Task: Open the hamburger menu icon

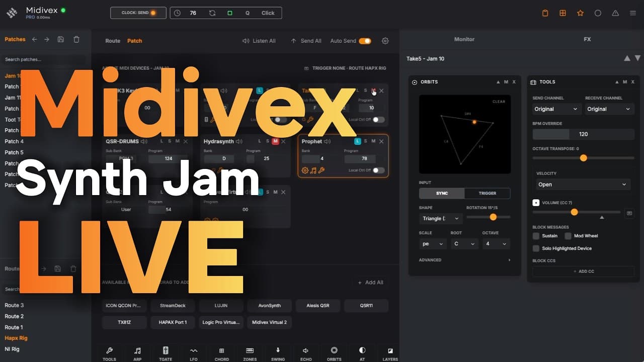Action: [633, 13]
